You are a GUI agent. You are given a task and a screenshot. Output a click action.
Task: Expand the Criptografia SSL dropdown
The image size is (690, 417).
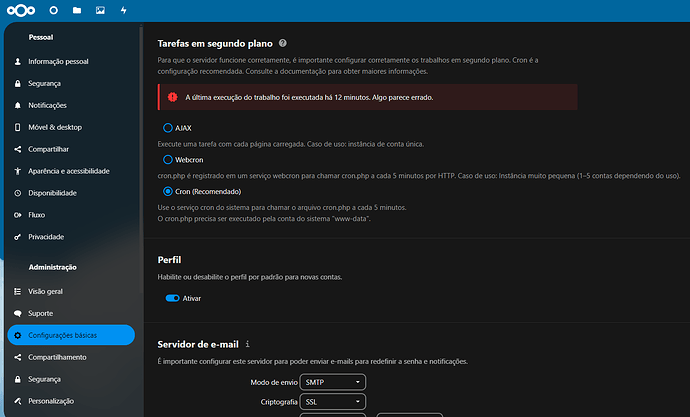tap(332, 402)
